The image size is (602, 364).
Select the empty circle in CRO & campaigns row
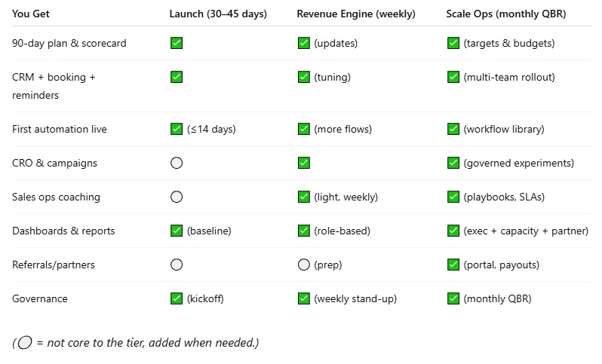click(x=177, y=163)
